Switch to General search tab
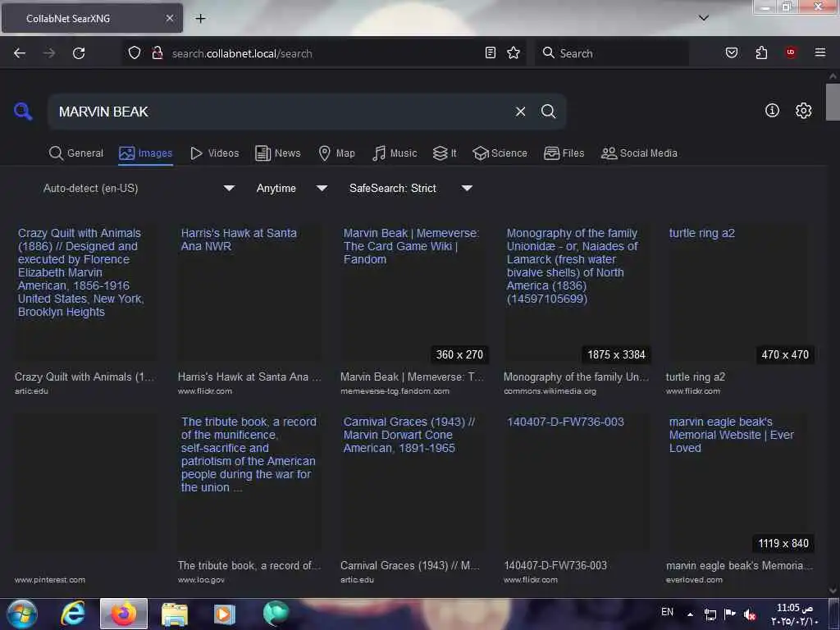The image size is (840, 630). pyautogui.click(x=76, y=153)
